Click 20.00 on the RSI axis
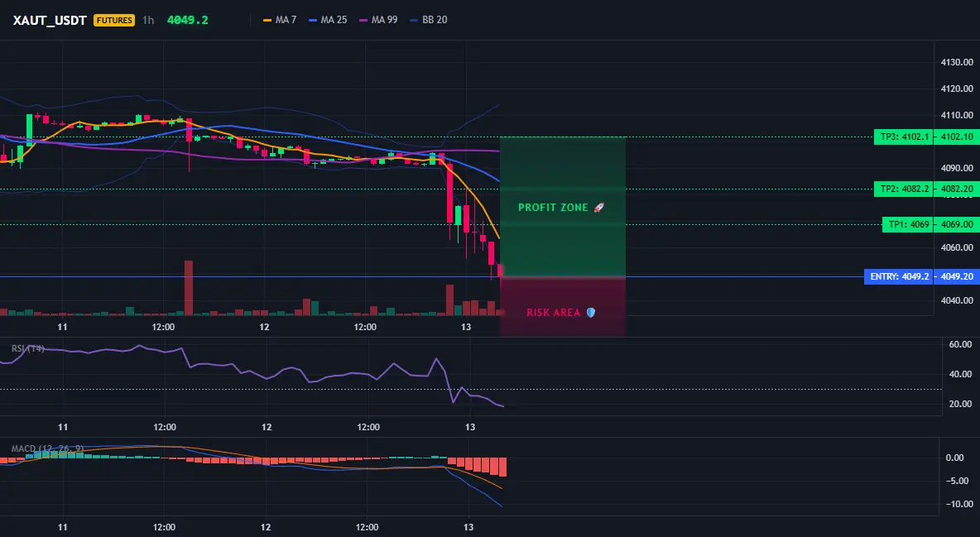 (x=960, y=404)
